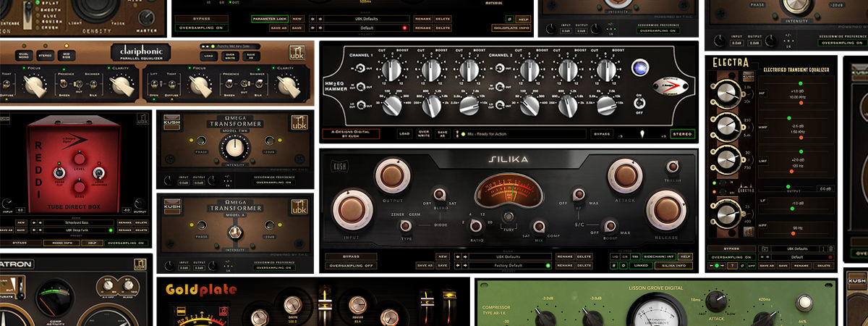868x326 pixels.
Task: Click previous bank arrow in REDDI
Action: [34, 222]
